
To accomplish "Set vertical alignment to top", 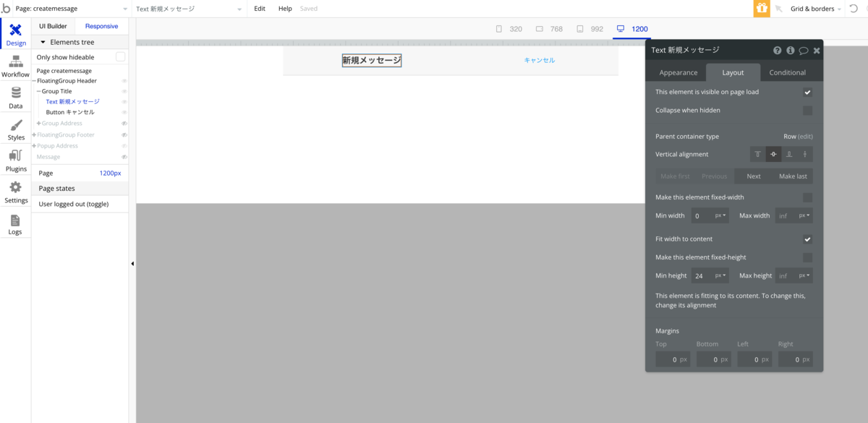I will coord(758,154).
